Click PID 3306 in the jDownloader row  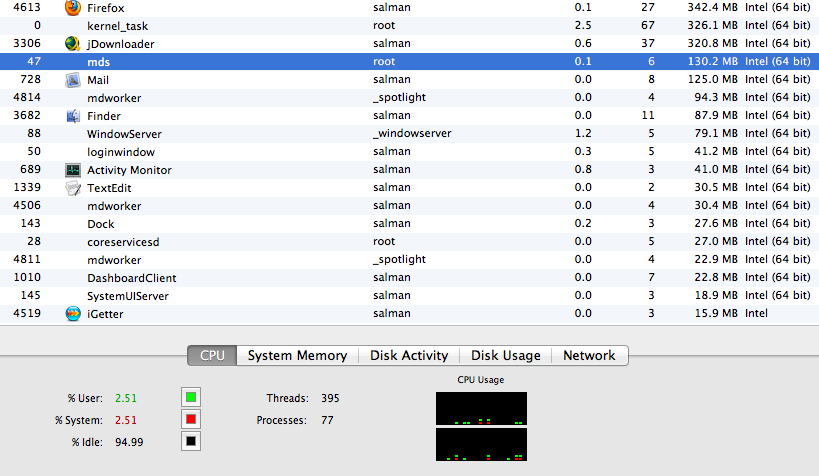[x=27, y=43]
